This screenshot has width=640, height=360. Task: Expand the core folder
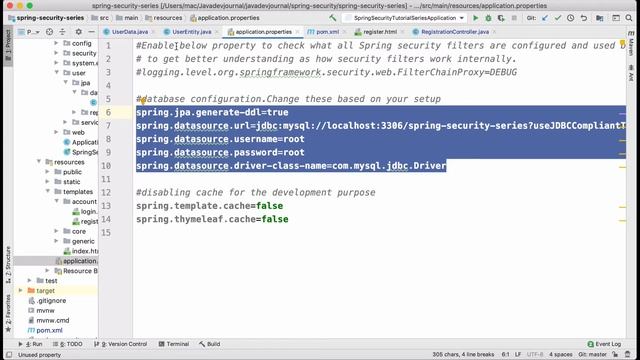[x=56, y=231]
